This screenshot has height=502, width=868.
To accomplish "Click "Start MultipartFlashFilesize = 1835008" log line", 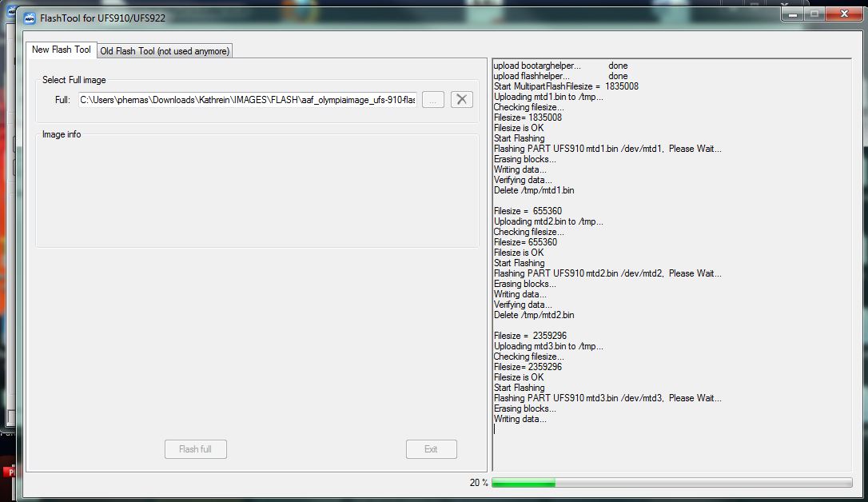I will tap(566, 86).
